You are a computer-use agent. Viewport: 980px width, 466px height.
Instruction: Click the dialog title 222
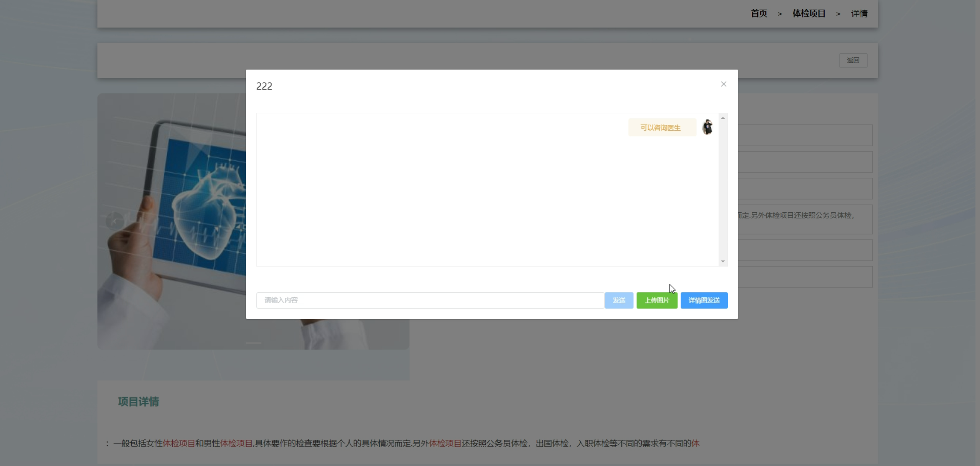(x=264, y=86)
